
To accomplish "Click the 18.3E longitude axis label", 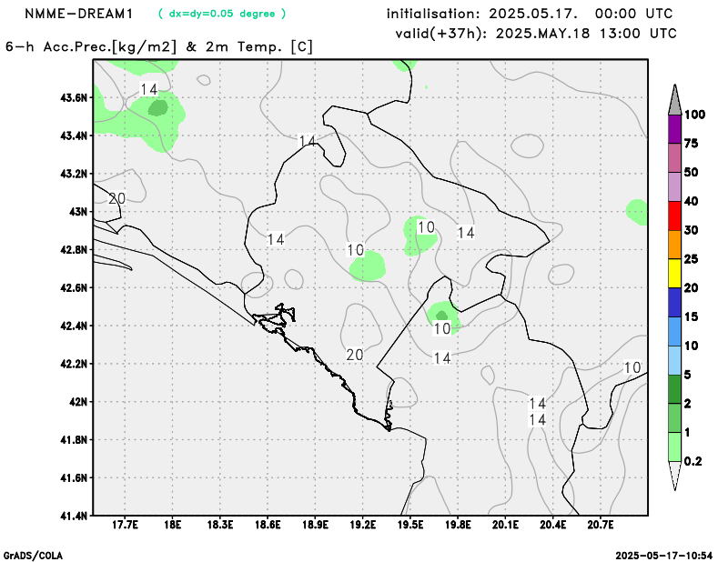I will point(220,525).
